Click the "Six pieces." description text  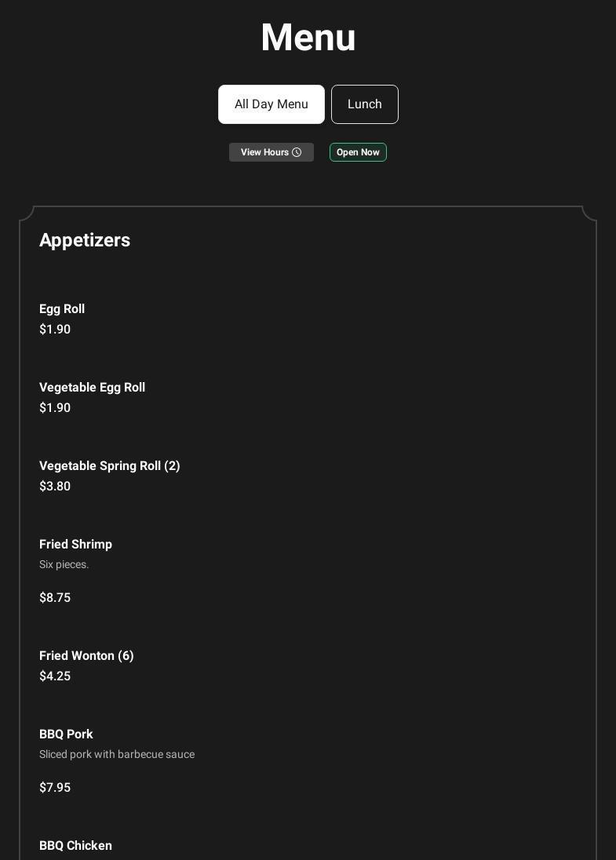point(64,565)
